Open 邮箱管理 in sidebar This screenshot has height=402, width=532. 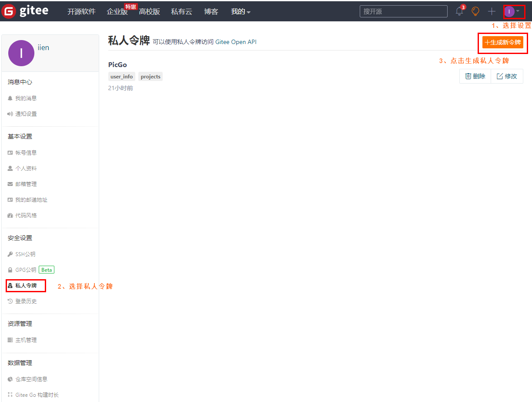pos(26,184)
